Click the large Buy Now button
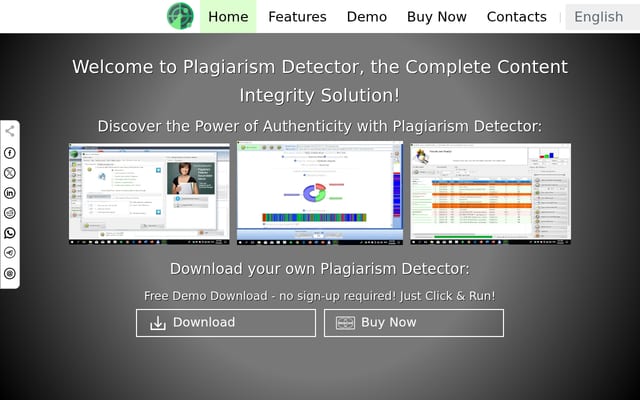640x400 pixels. 414,323
